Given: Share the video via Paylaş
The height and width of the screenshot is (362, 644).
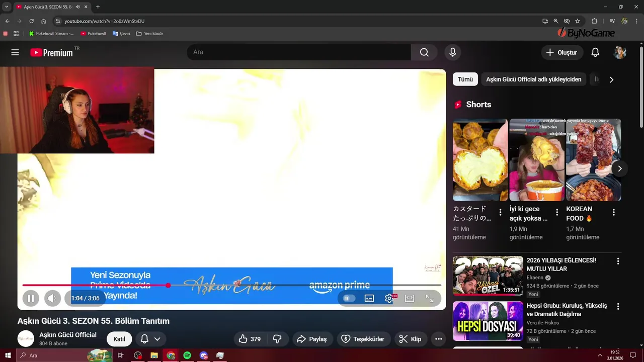Looking at the screenshot, I should coord(311,339).
